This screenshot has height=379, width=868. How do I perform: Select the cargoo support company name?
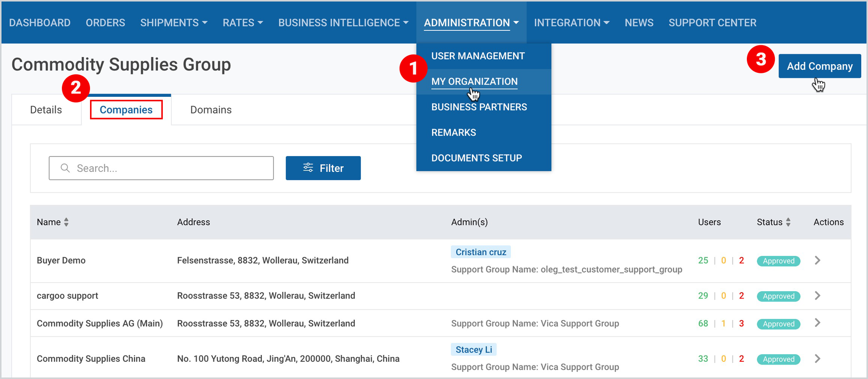click(67, 296)
